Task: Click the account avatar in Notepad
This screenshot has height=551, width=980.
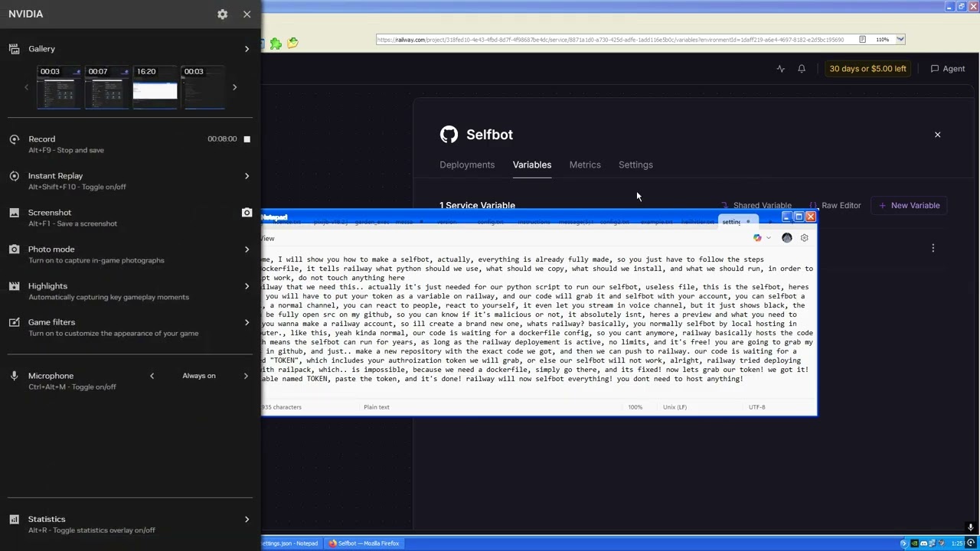Action: 786,238
